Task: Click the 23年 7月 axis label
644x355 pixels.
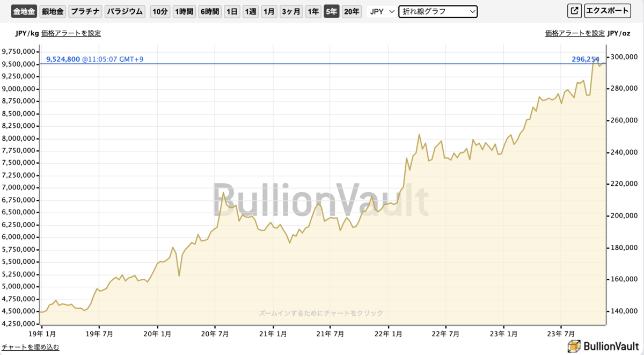Action: [x=561, y=334]
